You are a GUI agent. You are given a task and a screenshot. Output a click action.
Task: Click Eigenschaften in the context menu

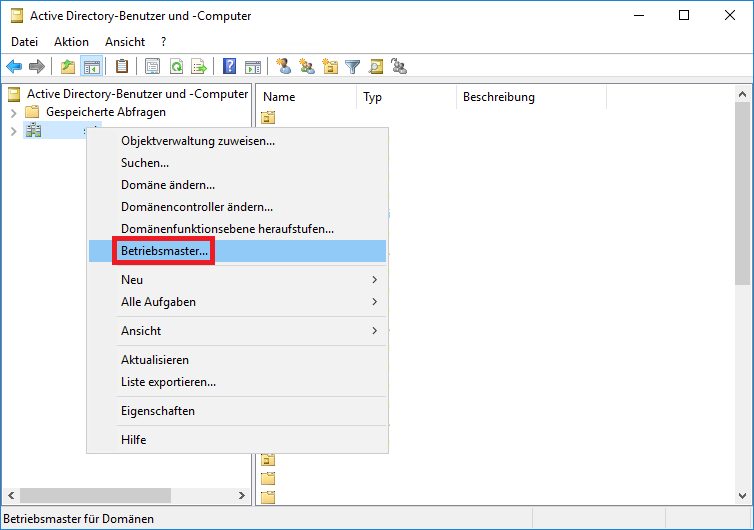(x=158, y=411)
